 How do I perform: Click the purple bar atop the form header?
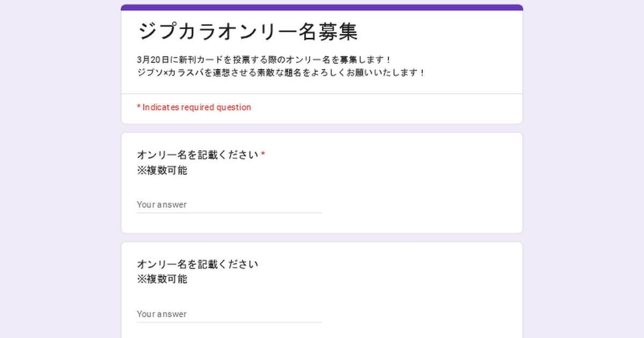pyautogui.click(x=322, y=8)
